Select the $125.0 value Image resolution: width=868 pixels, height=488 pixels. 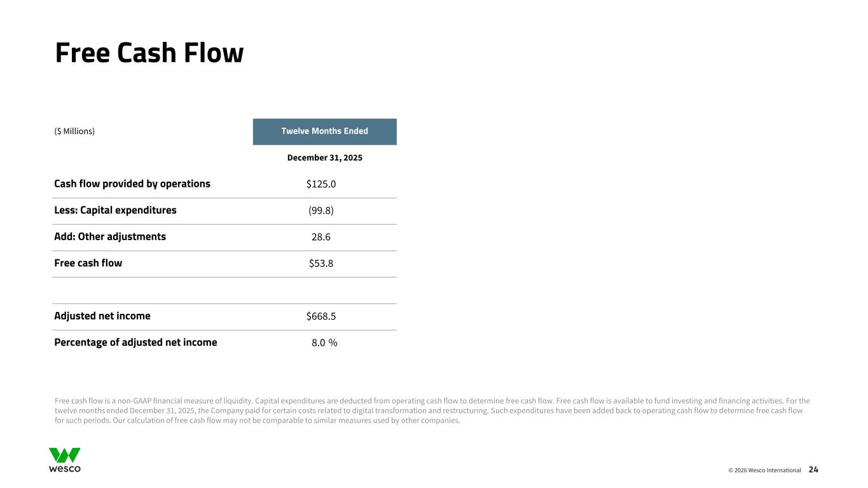pos(320,184)
